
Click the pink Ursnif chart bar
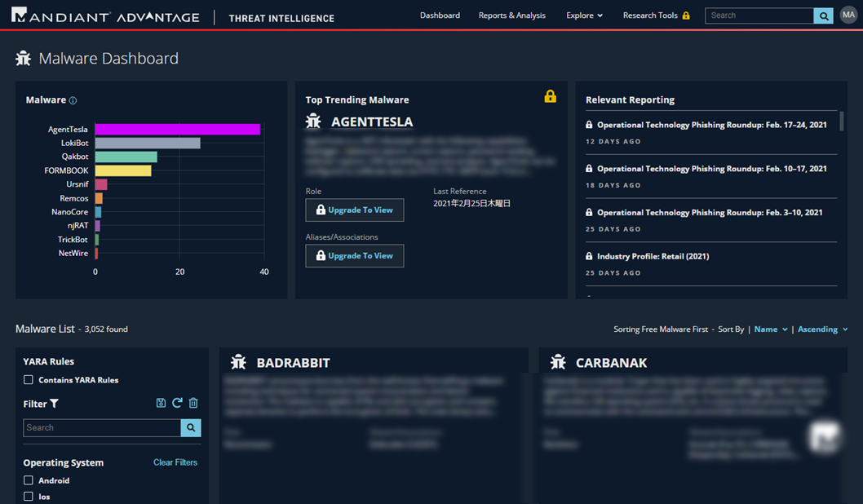point(101,184)
